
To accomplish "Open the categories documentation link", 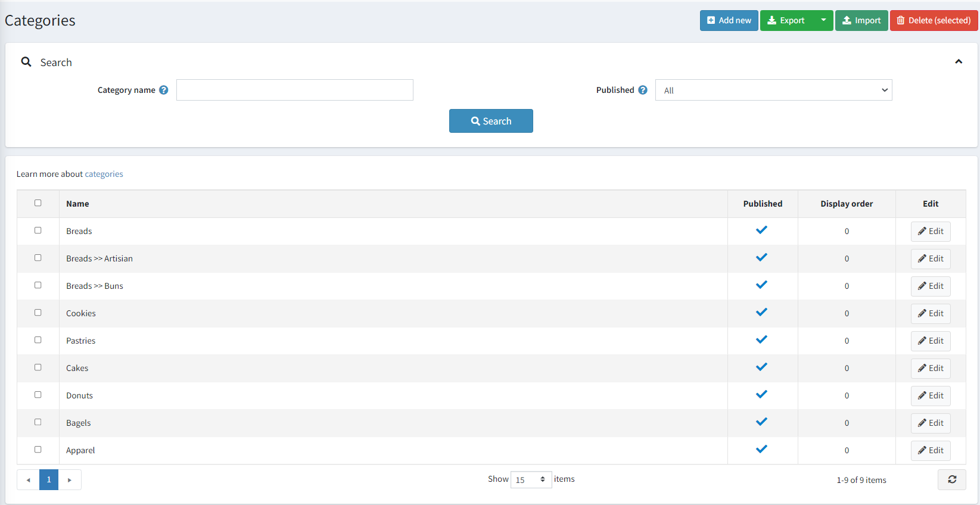I will 104,174.
